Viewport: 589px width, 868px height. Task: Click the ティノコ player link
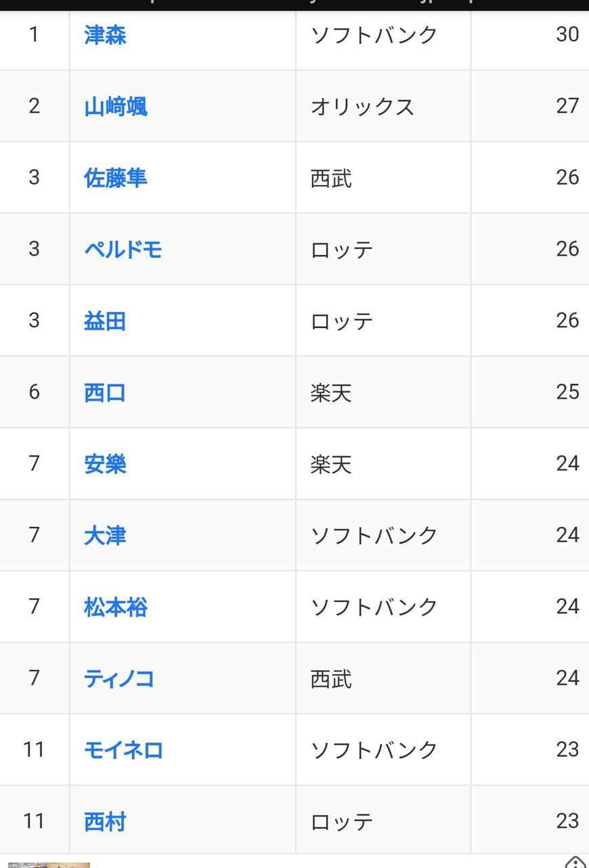click(x=119, y=679)
